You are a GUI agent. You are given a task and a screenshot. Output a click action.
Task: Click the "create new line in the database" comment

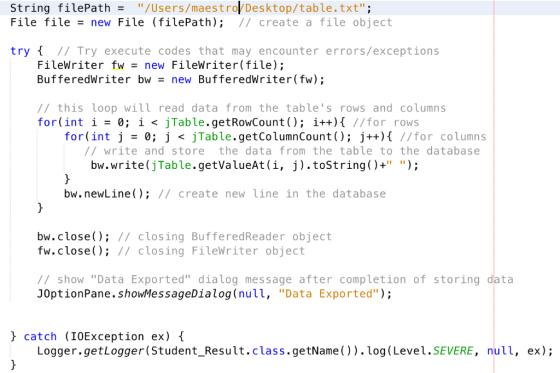pos(272,194)
